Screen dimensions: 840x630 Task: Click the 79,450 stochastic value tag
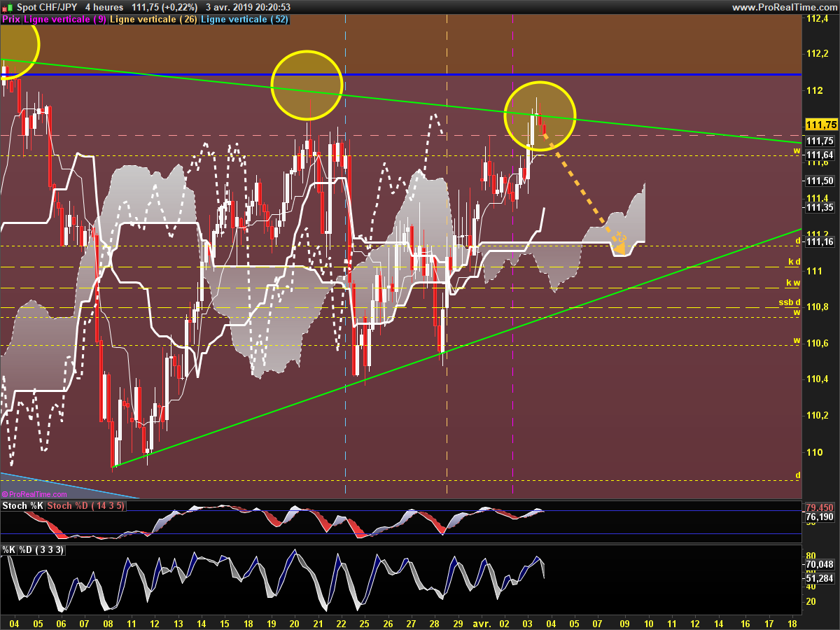click(819, 507)
